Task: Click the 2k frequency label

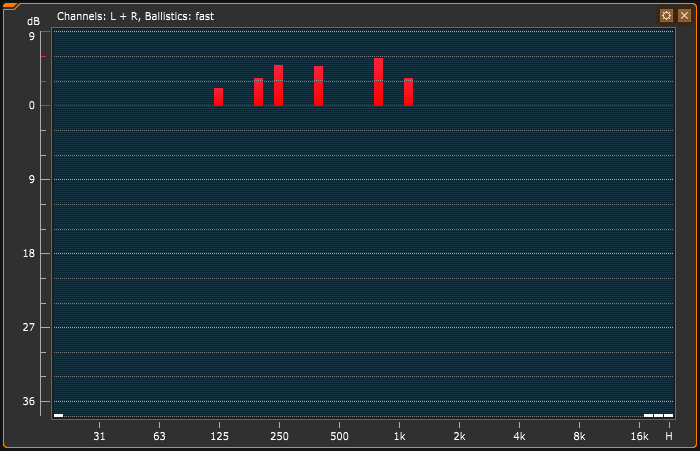Action: pyautogui.click(x=459, y=436)
